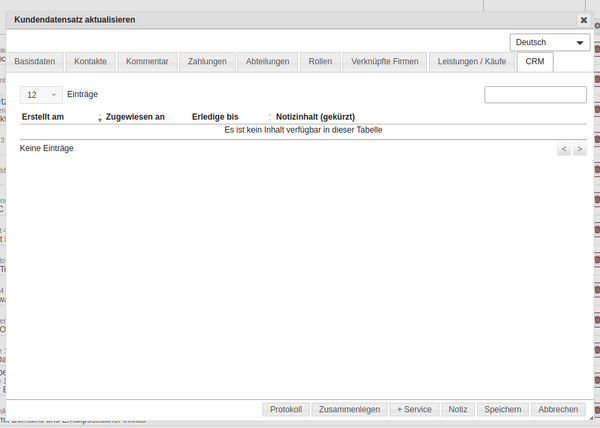Open the Deutsch language dropdown
Viewport: 600px width, 428px height.
[549, 42]
